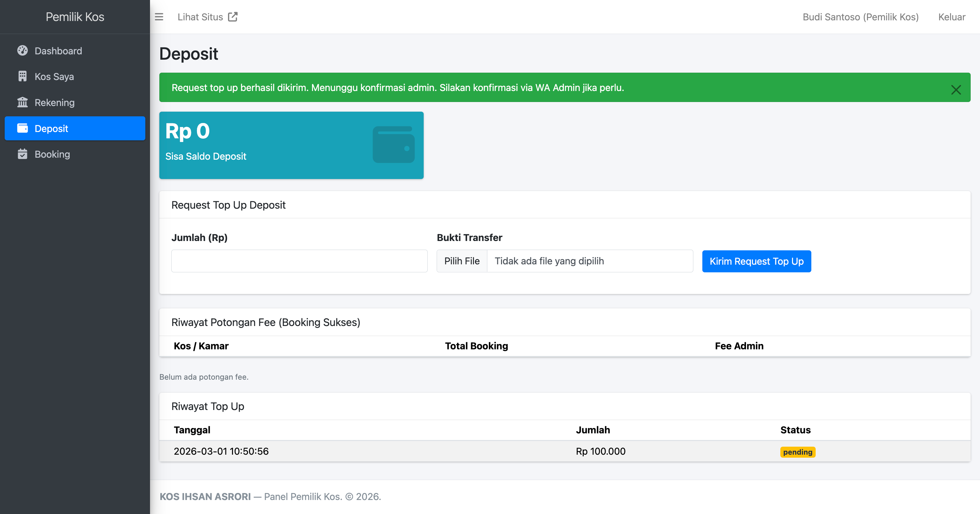Click the Kirim Request Top Up button
980x514 pixels.
pos(756,261)
